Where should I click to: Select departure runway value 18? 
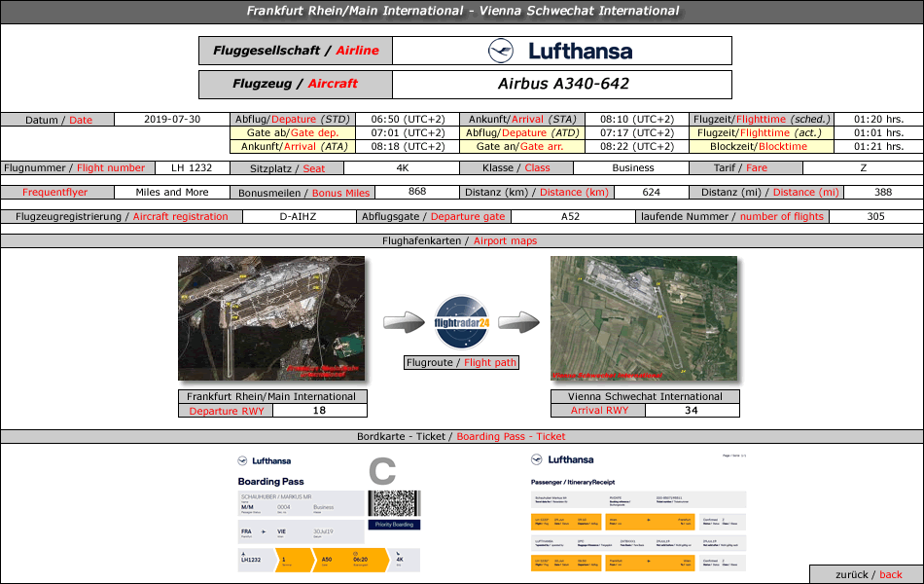point(319,411)
